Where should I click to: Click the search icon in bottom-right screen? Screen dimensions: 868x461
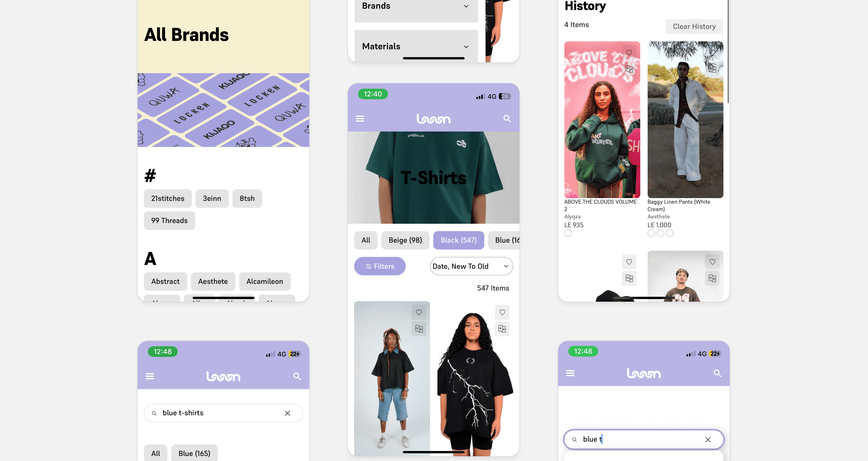[x=718, y=373]
